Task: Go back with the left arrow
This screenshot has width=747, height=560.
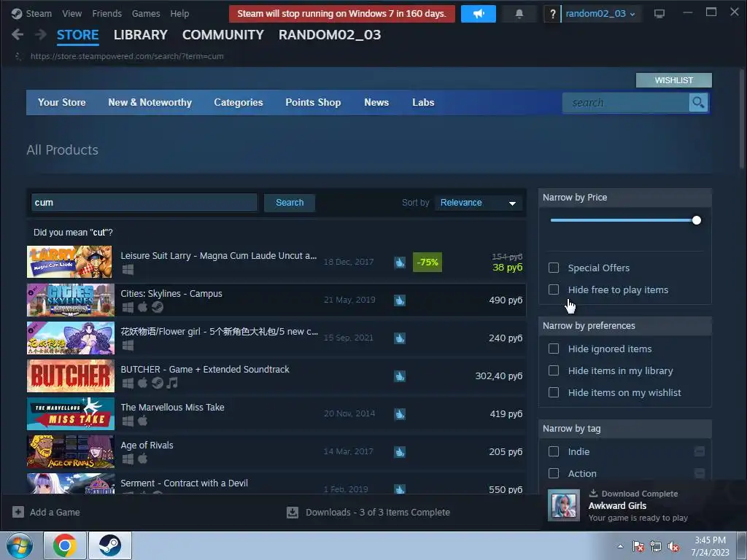Action: [18, 34]
